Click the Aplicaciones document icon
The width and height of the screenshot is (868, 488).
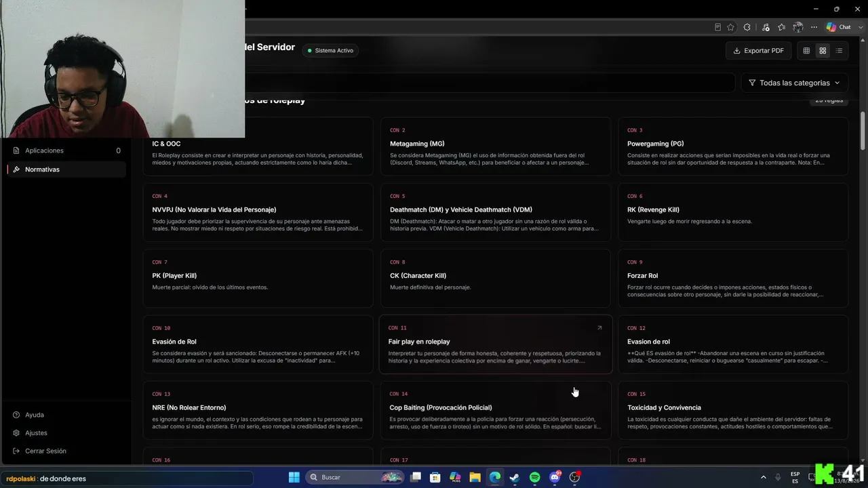click(x=16, y=150)
